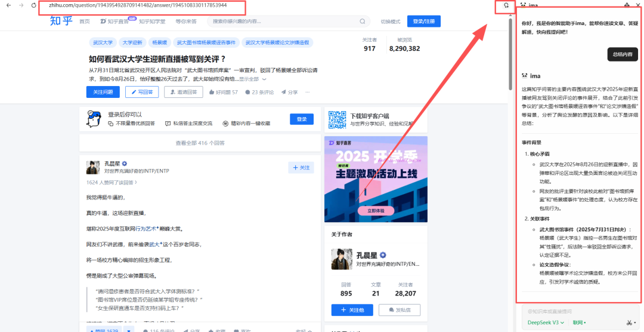This screenshot has width=644, height=332.
Task: Select the 大学迎新 topic tag
Action: pyautogui.click(x=132, y=42)
